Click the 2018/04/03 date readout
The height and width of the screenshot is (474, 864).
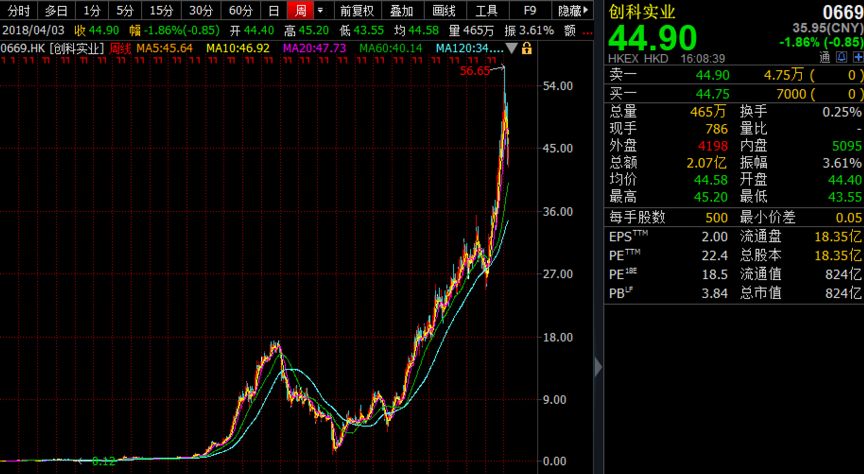pos(34,31)
